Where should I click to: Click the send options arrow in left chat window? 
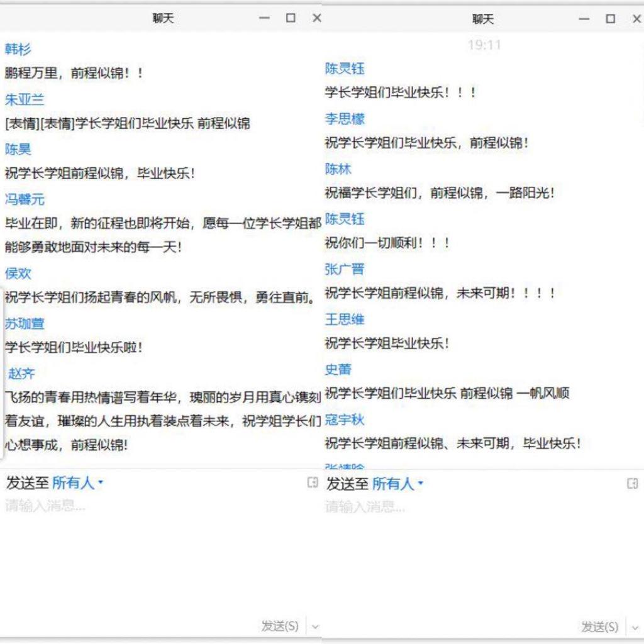pyautogui.click(x=315, y=626)
